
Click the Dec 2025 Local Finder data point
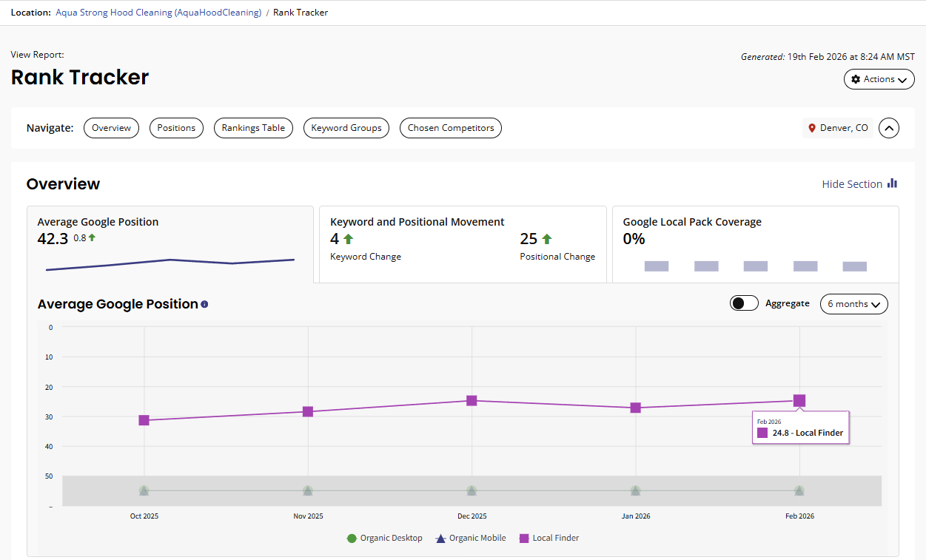(472, 401)
